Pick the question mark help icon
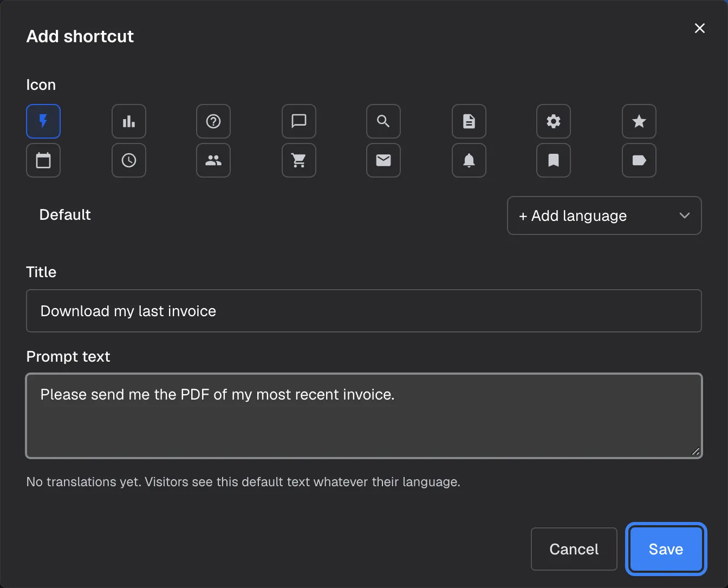728x588 pixels. click(x=213, y=121)
